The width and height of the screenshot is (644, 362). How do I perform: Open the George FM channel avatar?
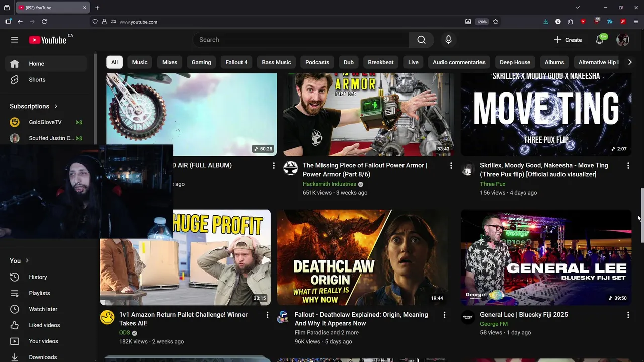pyautogui.click(x=468, y=317)
